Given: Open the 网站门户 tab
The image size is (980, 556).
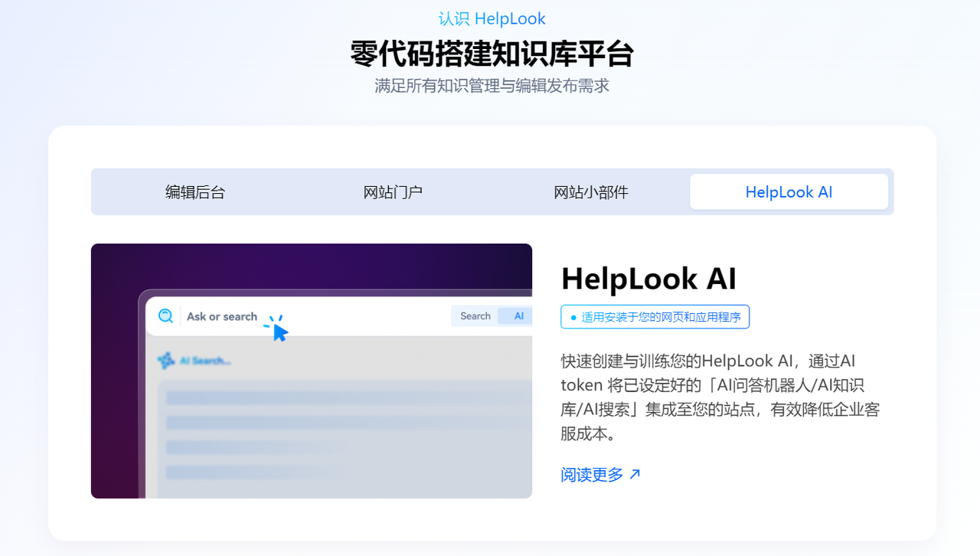Looking at the screenshot, I should [x=393, y=192].
